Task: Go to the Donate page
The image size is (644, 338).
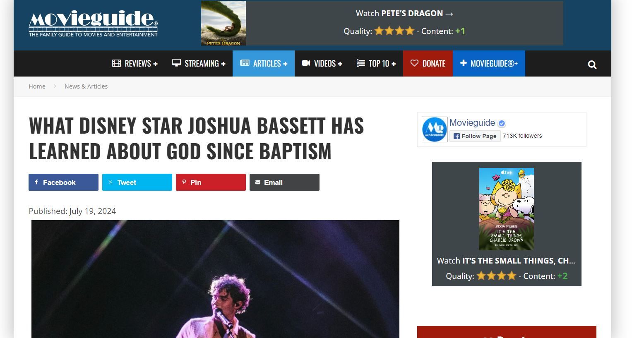Action: tap(428, 63)
